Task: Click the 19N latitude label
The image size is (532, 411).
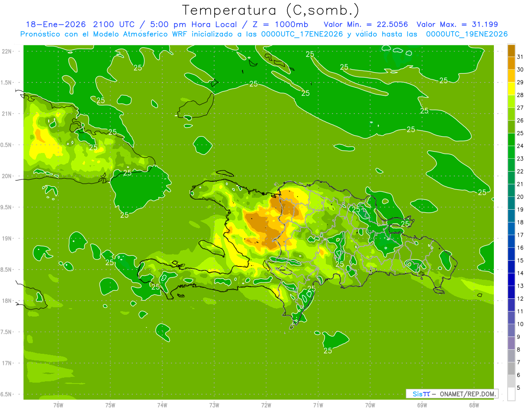Action: click(x=7, y=239)
